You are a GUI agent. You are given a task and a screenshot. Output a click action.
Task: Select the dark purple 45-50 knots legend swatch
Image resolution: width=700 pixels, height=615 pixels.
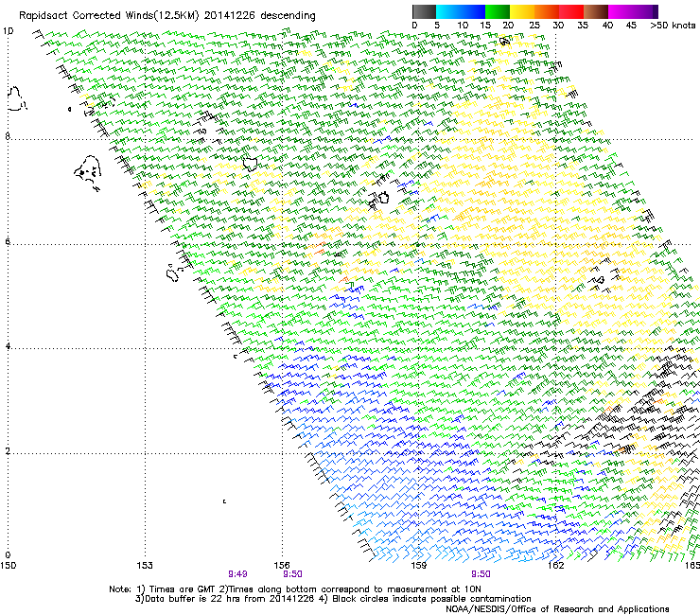pos(645,11)
